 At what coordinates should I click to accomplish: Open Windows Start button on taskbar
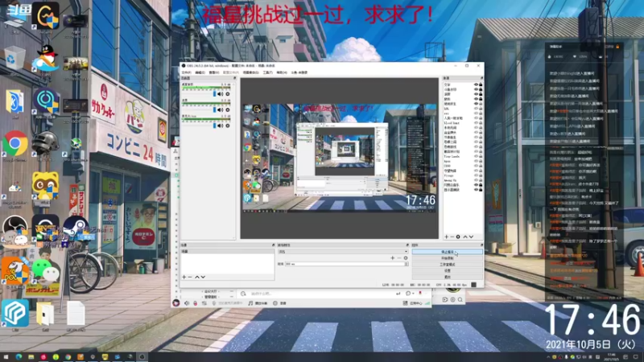tap(6, 357)
